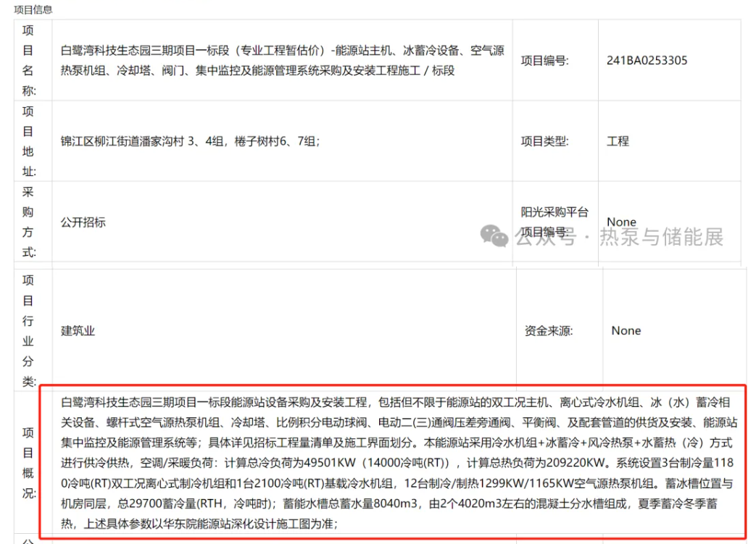Select the None value beside 阳光采购平台项目编号

tap(621, 222)
